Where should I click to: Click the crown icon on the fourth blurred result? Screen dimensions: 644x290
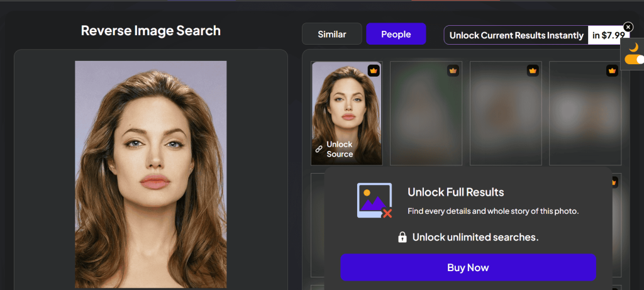coord(612,70)
